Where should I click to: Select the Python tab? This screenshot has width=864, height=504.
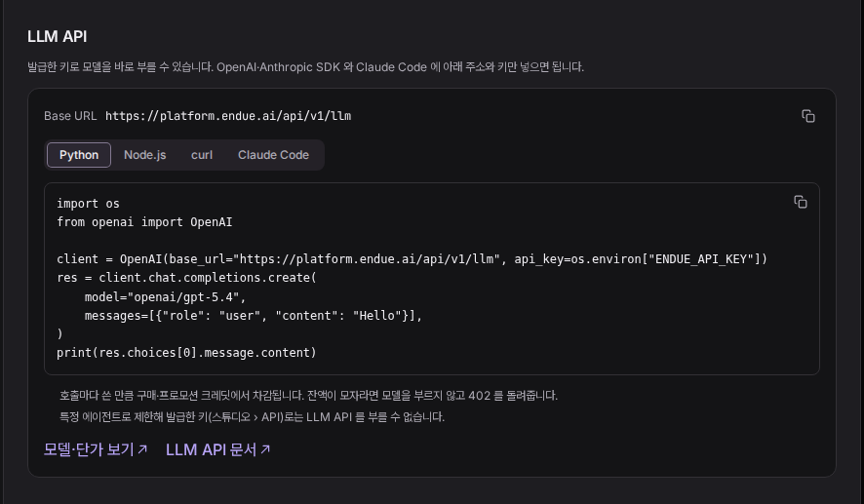[x=79, y=155]
